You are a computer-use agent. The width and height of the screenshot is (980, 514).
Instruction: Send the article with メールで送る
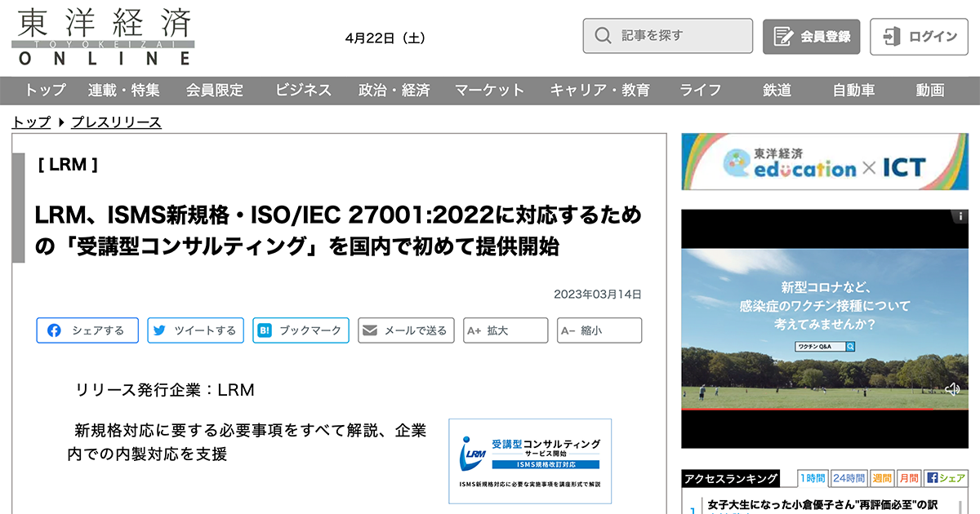pos(406,330)
